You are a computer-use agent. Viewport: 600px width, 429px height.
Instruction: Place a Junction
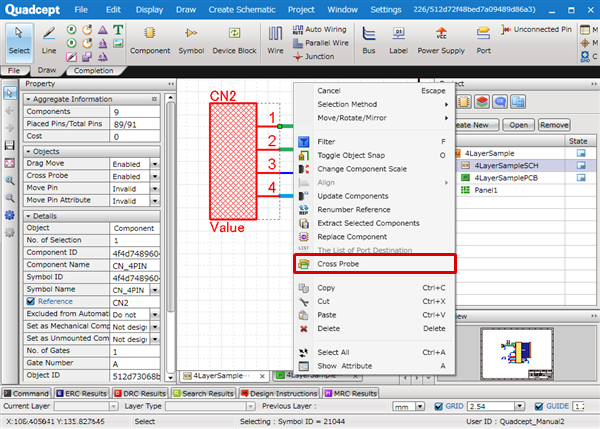coord(313,57)
